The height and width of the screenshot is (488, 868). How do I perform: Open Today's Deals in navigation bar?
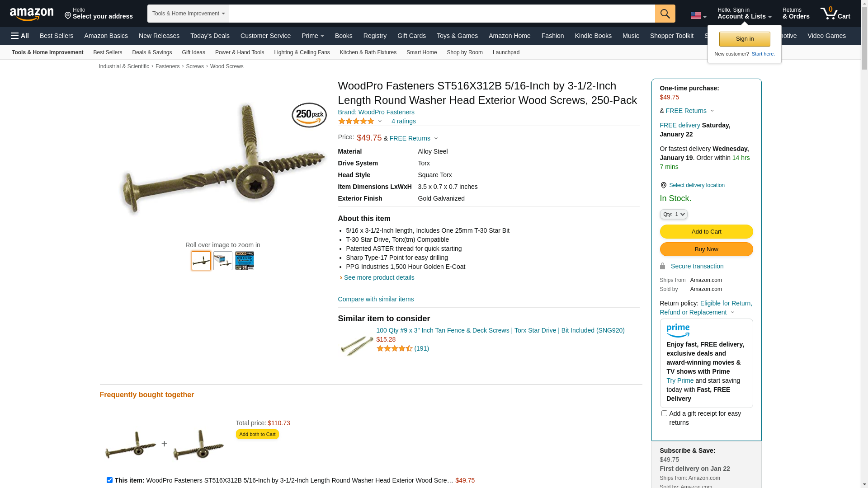210,36
